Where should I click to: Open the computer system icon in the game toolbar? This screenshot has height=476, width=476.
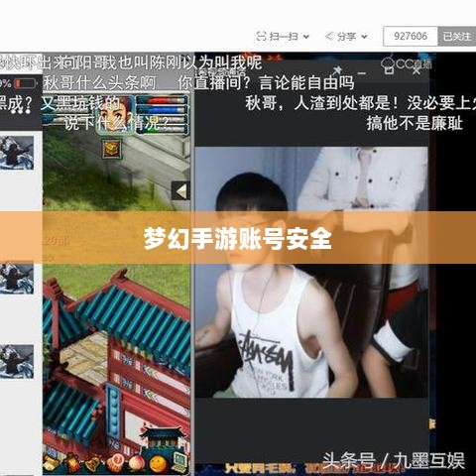point(179,462)
